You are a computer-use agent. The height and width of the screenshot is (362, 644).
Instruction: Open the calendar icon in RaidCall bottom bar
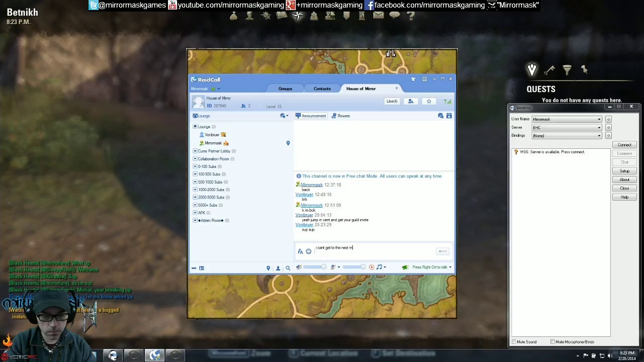tap(201, 268)
